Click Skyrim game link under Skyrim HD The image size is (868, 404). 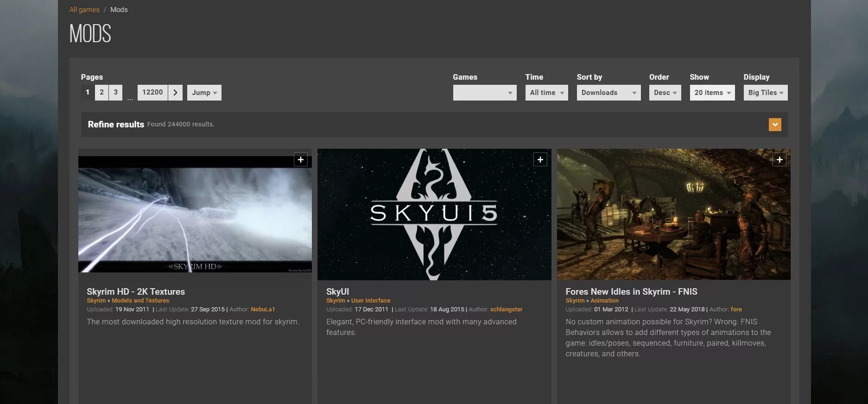96,301
